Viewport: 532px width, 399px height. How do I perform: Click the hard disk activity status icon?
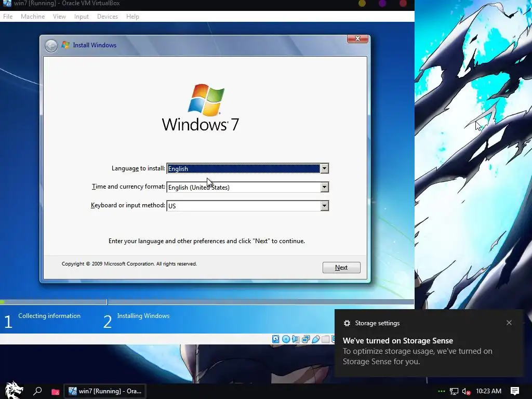click(x=276, y=339)
